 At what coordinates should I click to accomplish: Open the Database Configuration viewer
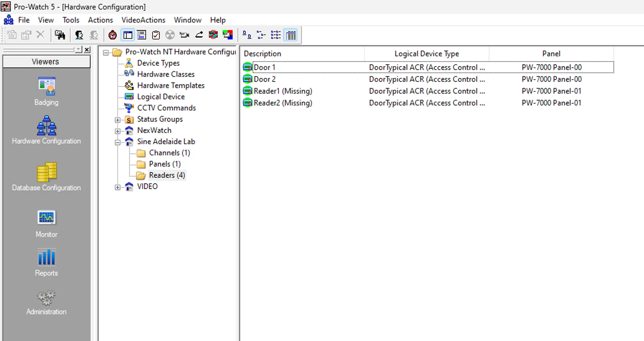[46, 176]
